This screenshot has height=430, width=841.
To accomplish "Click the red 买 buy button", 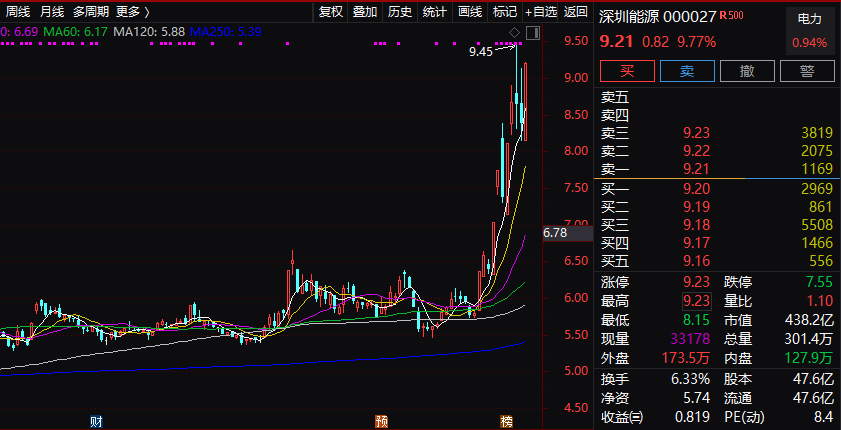I will [627, 71].
